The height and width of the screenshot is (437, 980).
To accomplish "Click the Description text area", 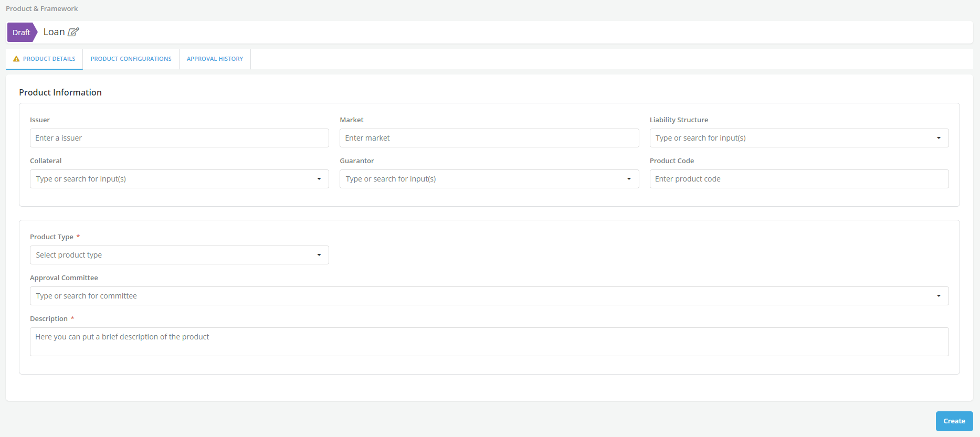I will tap(489, 342).
